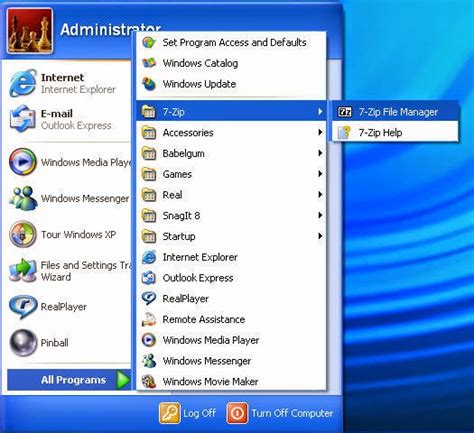Click the Games folder label
The width and height of the screenshot is (474, 433).
[177, 174]
